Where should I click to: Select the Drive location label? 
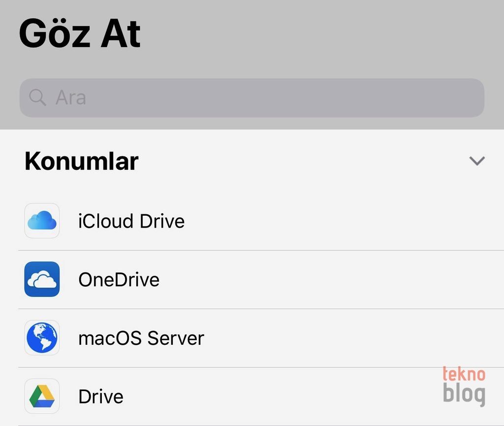[101, 396]
